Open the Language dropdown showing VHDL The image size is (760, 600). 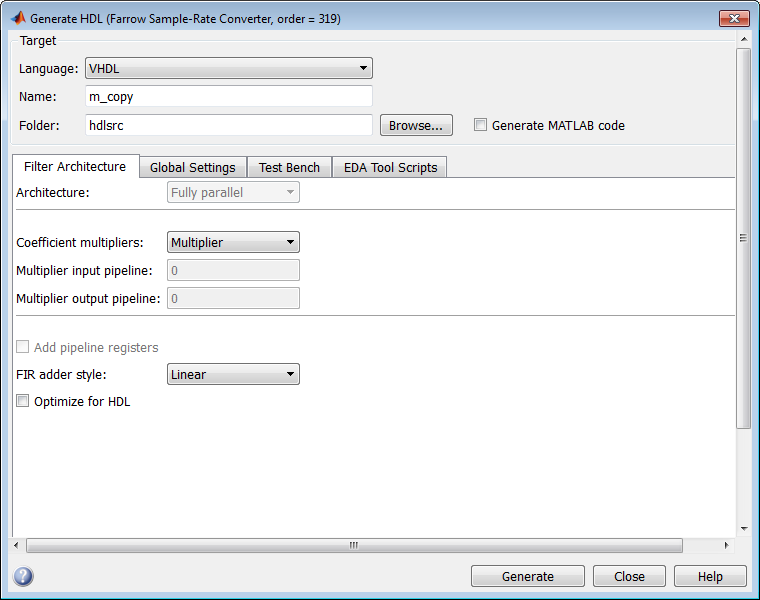point(229,68)
